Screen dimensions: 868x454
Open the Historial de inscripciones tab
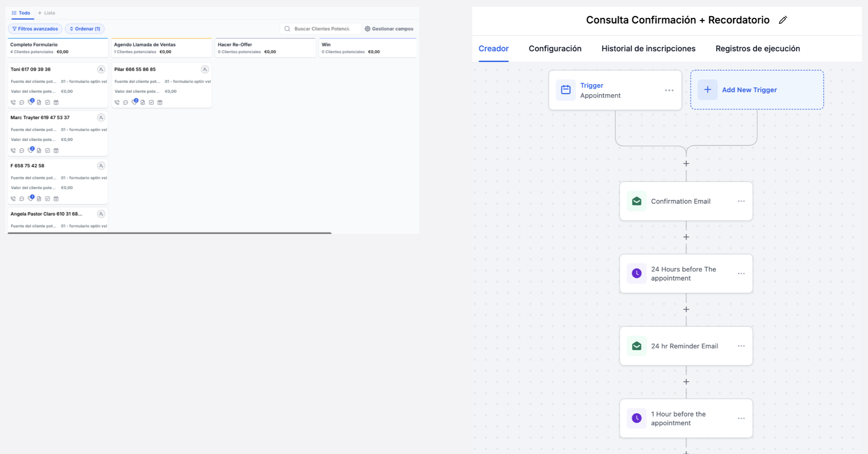648,48
